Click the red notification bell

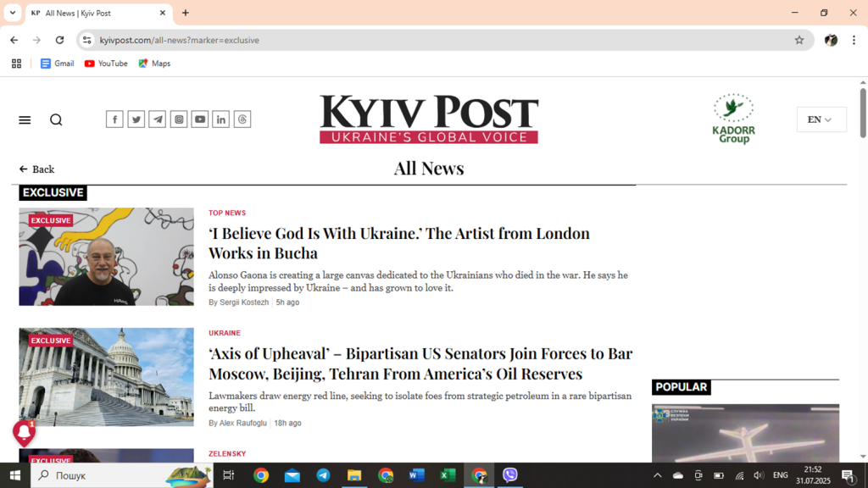click(x=24, y=433)
